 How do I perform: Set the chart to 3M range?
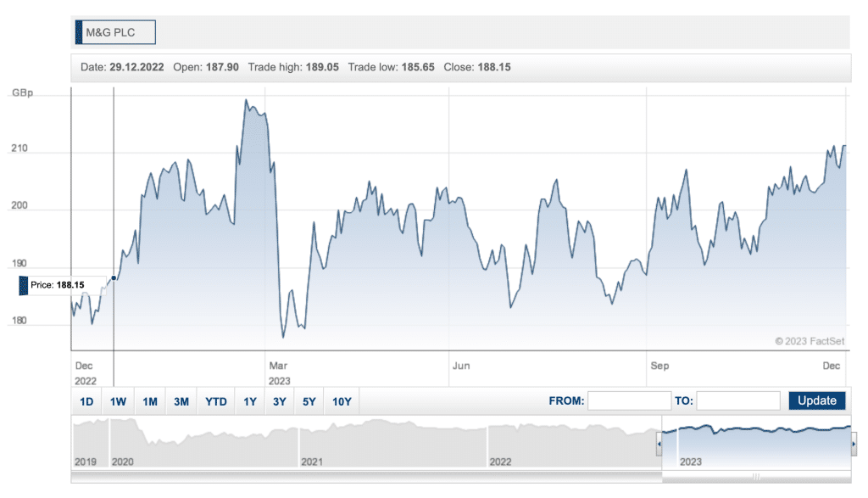[x=181, y=401]
